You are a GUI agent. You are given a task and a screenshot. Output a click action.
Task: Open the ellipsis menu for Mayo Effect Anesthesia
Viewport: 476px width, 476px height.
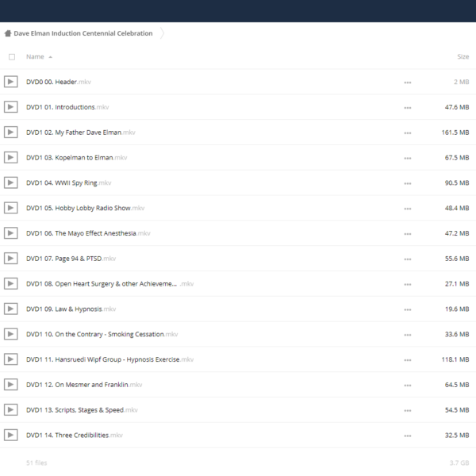click(408, 234)
